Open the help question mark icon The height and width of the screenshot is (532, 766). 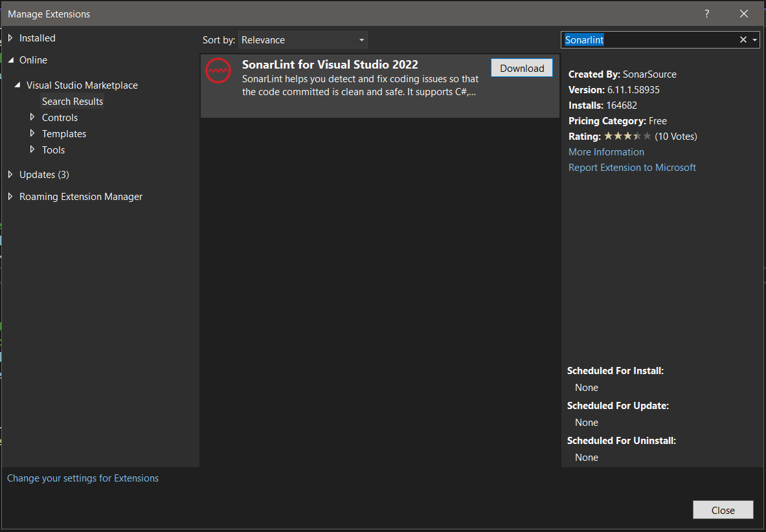706,14
